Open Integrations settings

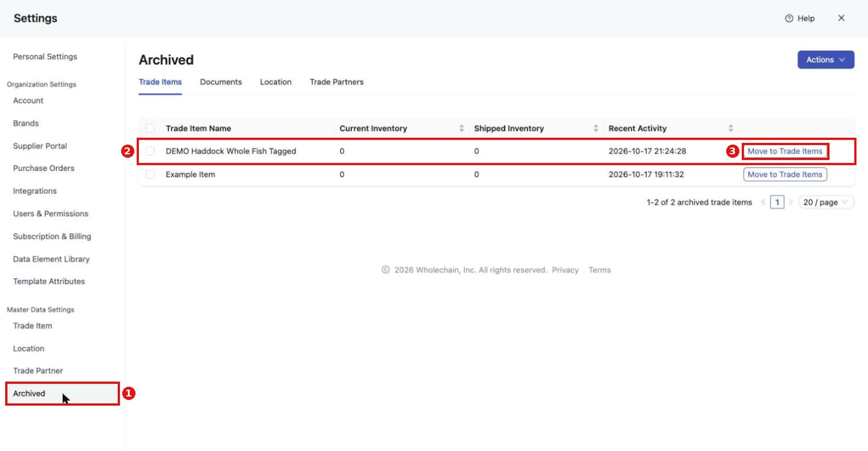pos(35,191)
